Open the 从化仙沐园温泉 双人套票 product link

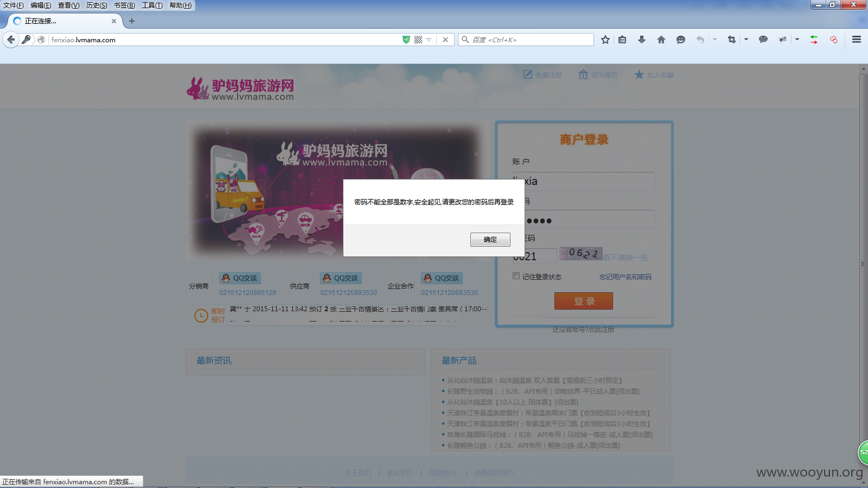[534, 381]
